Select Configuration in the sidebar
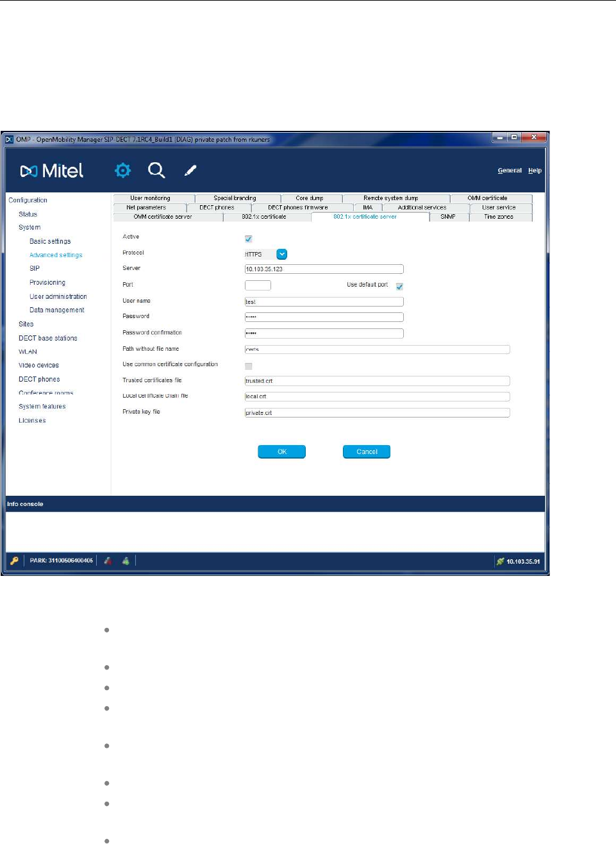Image resolution: width=616 pixels, height=844 pixels. coord(28,200)
